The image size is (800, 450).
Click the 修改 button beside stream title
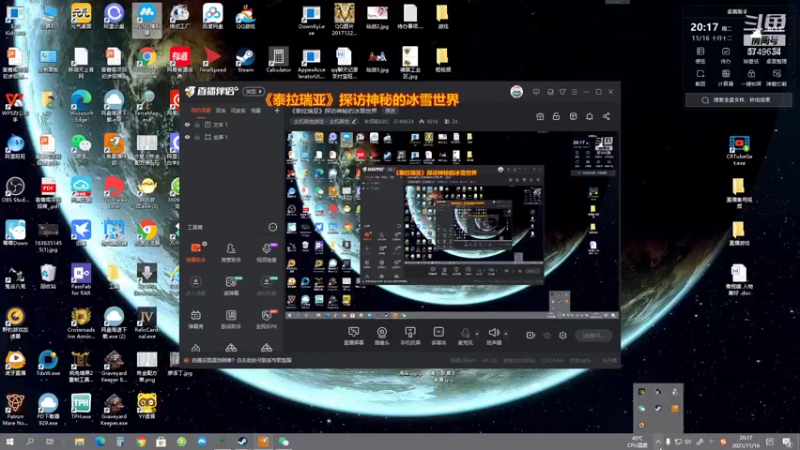[390, 111]
